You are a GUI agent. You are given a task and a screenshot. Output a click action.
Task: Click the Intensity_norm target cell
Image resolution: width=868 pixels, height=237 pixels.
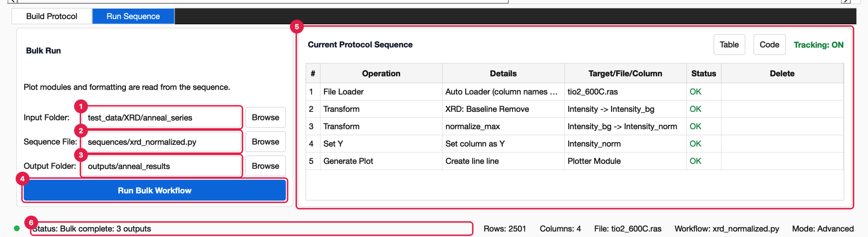click(x=625, y=144)
